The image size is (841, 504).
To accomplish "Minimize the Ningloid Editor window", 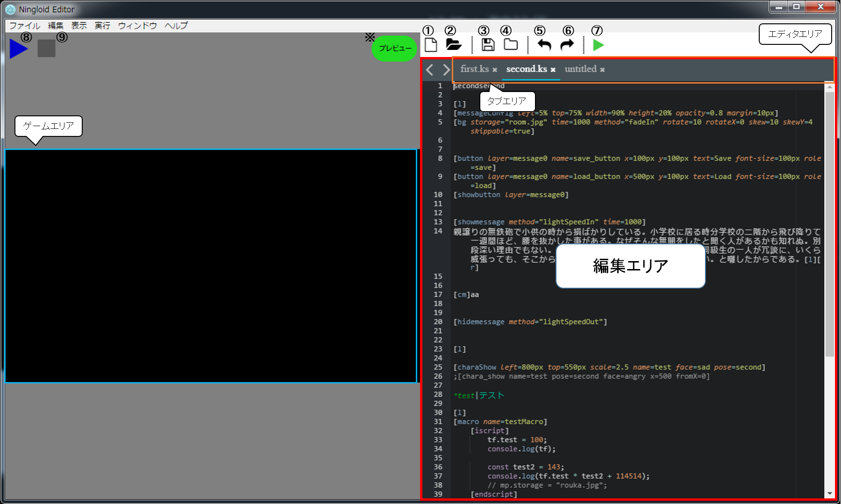I will 778,7.
